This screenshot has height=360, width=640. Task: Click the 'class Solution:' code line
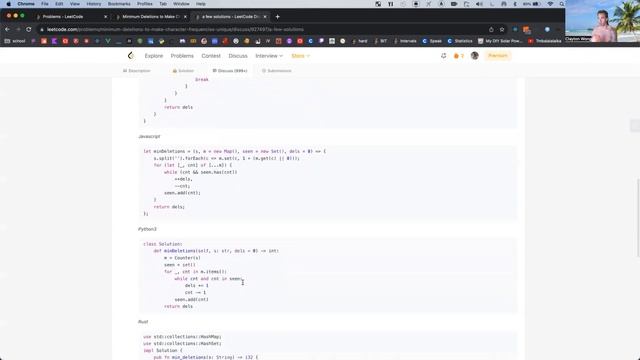(x=162, y=244)
